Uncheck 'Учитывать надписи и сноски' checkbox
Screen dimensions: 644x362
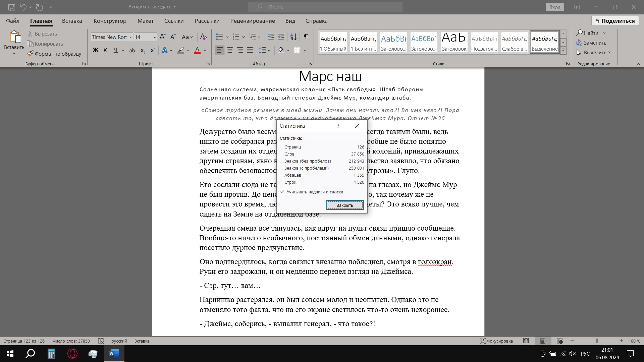tap(282, 192)
